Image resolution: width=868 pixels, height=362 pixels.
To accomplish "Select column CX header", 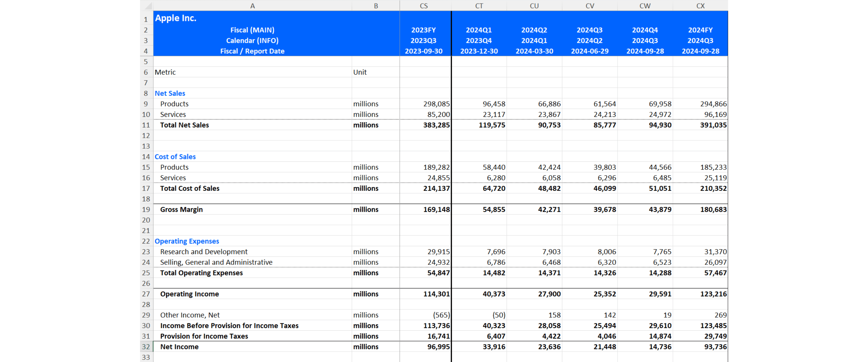I will (700, 6).
